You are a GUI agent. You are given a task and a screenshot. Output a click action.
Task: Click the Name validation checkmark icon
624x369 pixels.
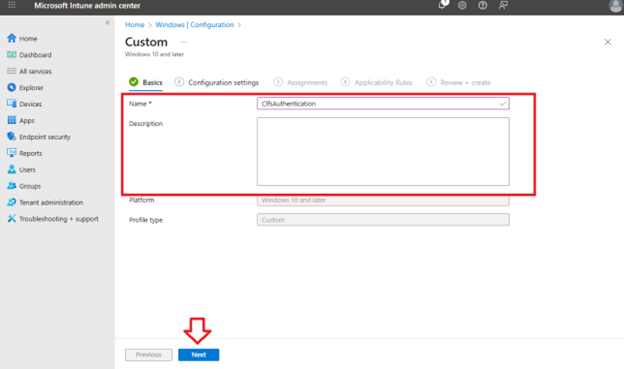(503, 103)
